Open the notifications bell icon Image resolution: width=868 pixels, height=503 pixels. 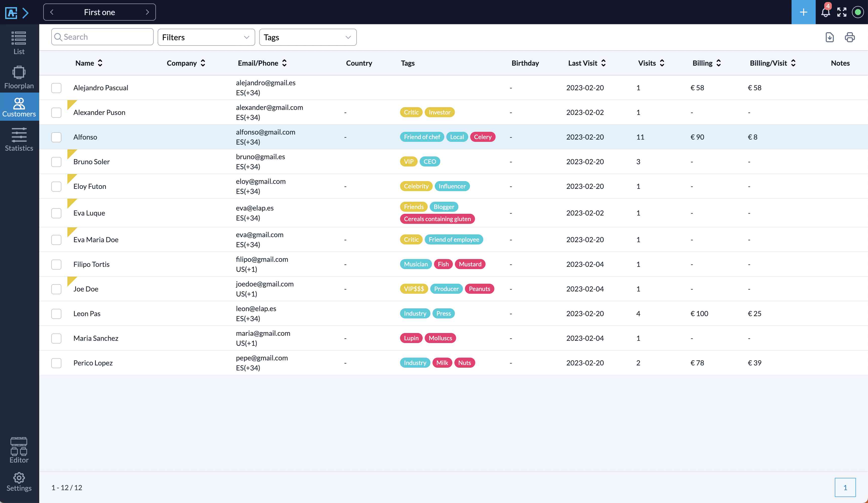[x=825, y=12]
